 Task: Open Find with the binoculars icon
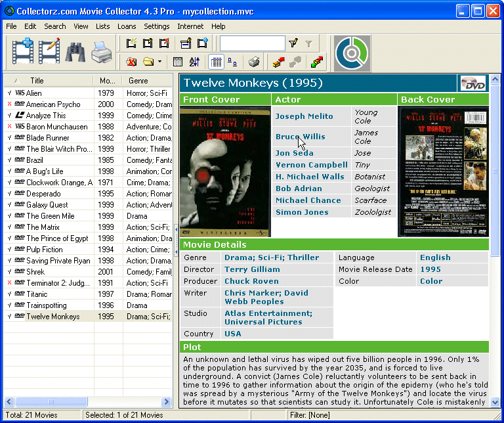75,52
